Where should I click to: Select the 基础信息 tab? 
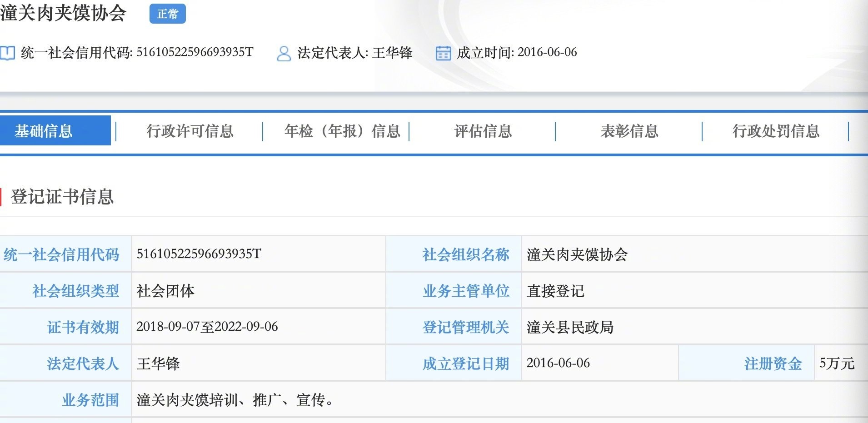pyautogui.click(x=55, y=131)
